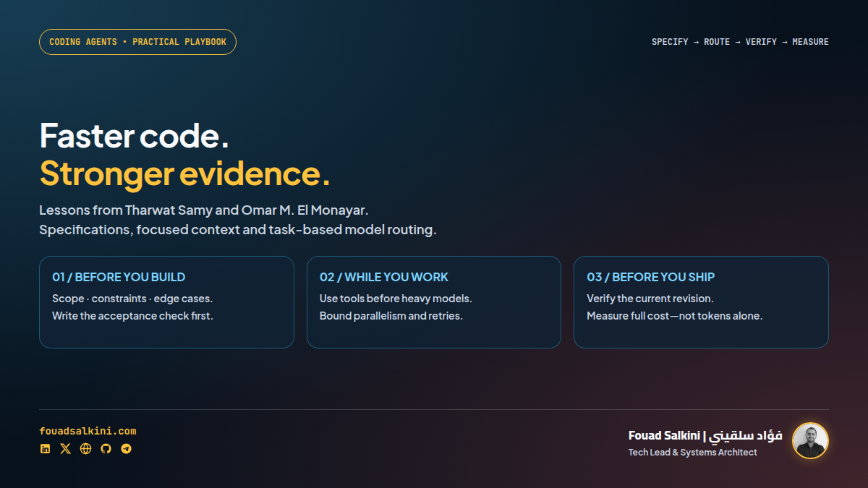Open the X (Twitter) profile icon

66,449
